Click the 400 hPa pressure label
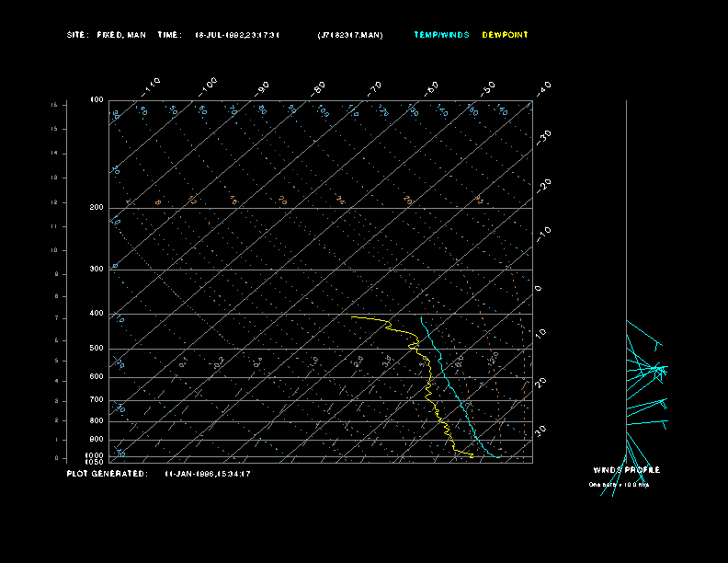 click(x=97, y=314)
